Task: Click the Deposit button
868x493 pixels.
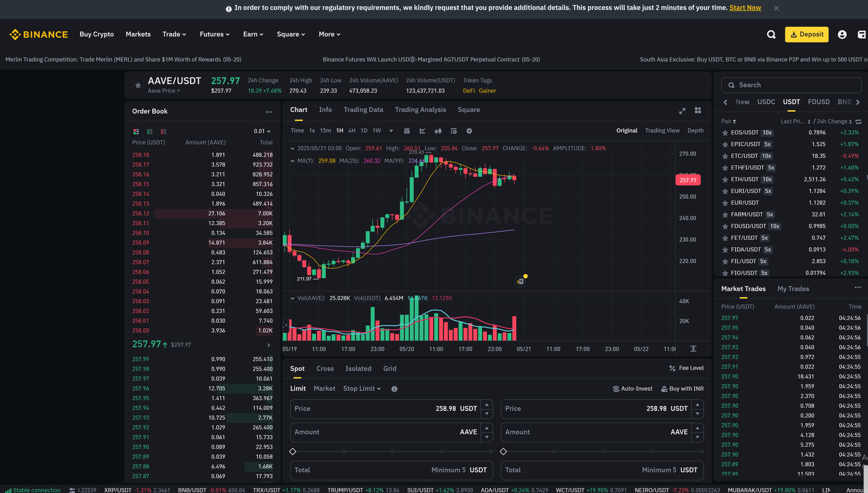Action: pyautogui.click(x=807, y=35)
